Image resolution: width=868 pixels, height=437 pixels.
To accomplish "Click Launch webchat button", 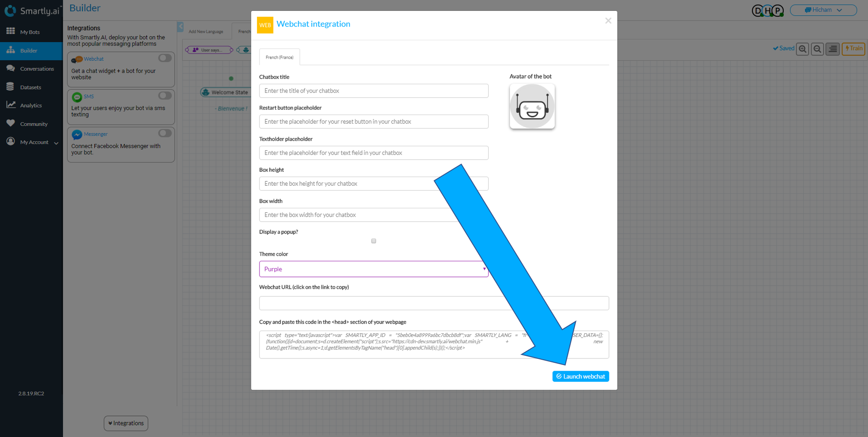I will tap(581, 376).
